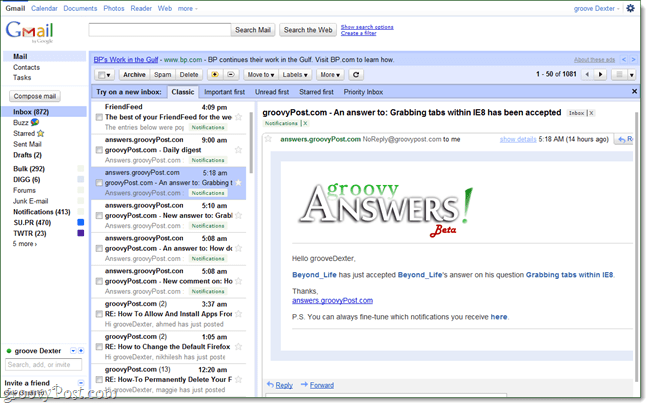This screenshot has width=650, height=407.
Task: Go to older messages page arrow
Action: (x=600, y=75)
